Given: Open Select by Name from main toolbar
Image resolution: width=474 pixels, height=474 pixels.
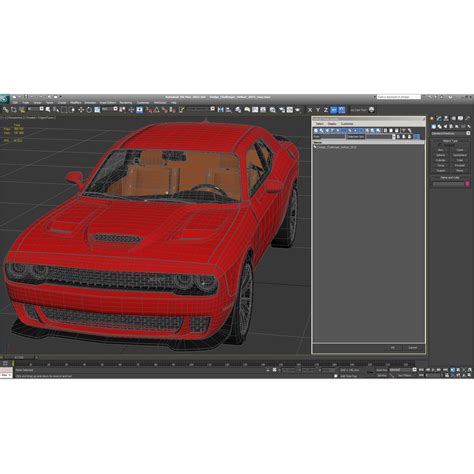Looking at the screenshot, I should point(56,110).
